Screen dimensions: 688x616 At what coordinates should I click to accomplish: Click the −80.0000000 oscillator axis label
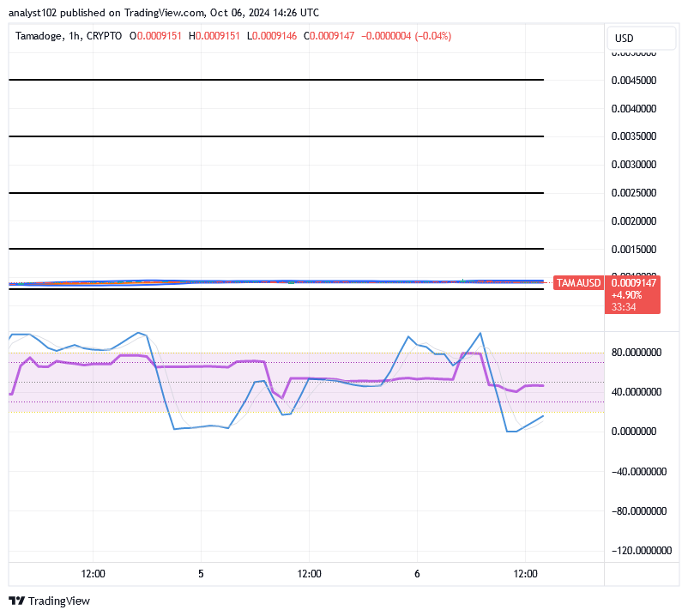point(639,511)
